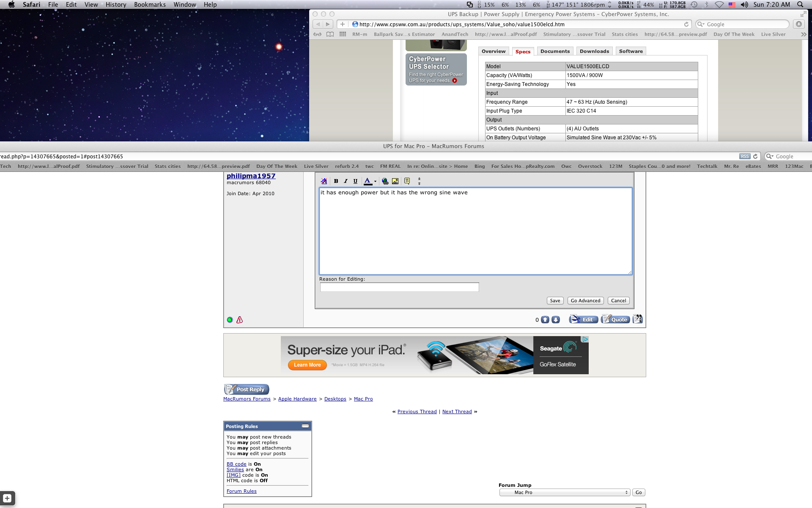The image size is (812, 508).
Task: Toggle underline formatting in the editor
Action: point(355,181)
